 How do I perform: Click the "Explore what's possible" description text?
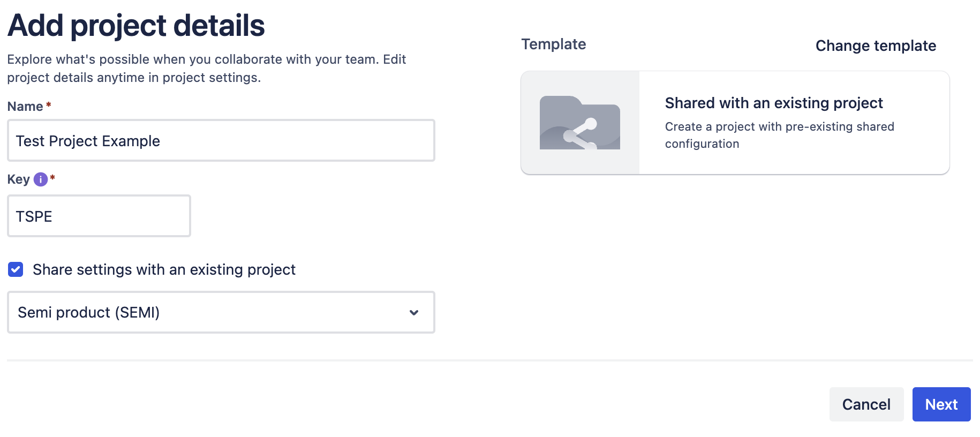(x=206, y=68)
